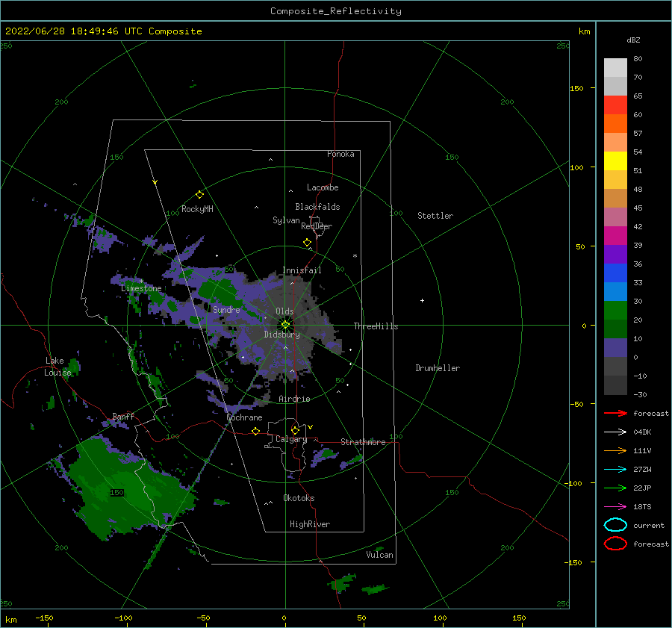Select the cyan current ellipse legend icon
The image size is (672, 628).
pos(615,525)
